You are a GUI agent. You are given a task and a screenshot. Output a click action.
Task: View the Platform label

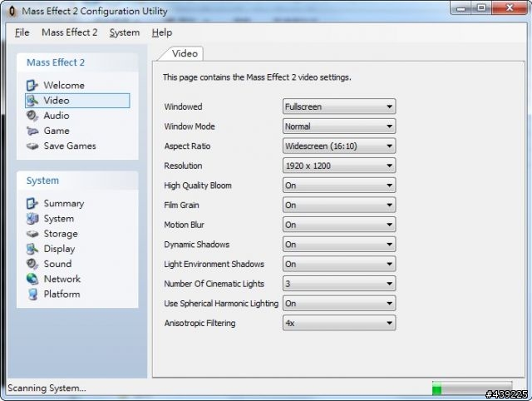click(x=62, y=294)
